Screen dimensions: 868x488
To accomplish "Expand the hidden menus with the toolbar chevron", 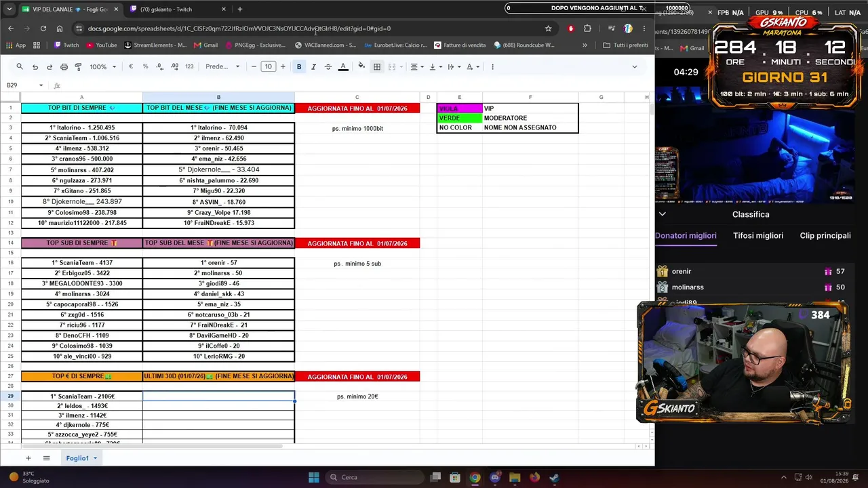I will tap(634, 66).
